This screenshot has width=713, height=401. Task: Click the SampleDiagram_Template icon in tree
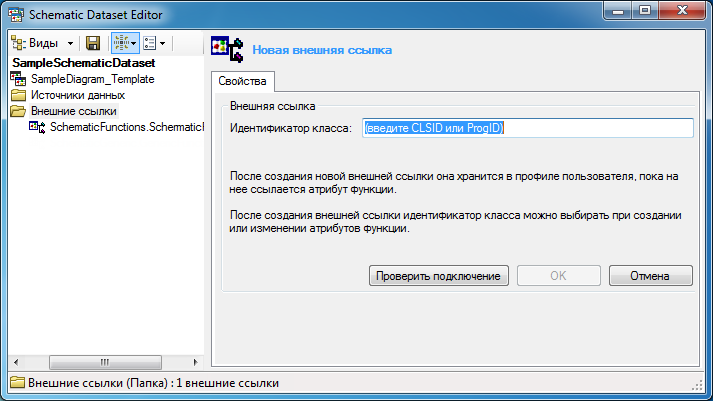18,79
